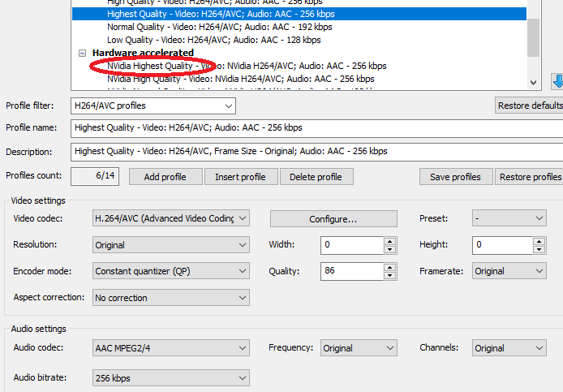Expand the Framerate dropdown
Screen dimensions: 563x392
pyautogui.click(x=509, y=272)
